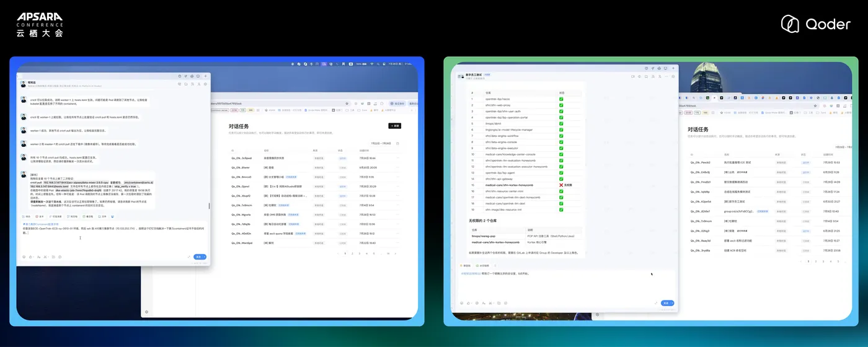Go to page 14 in left browser pagination
Screen dimensions: 868x347
click(x=388, y=253)
